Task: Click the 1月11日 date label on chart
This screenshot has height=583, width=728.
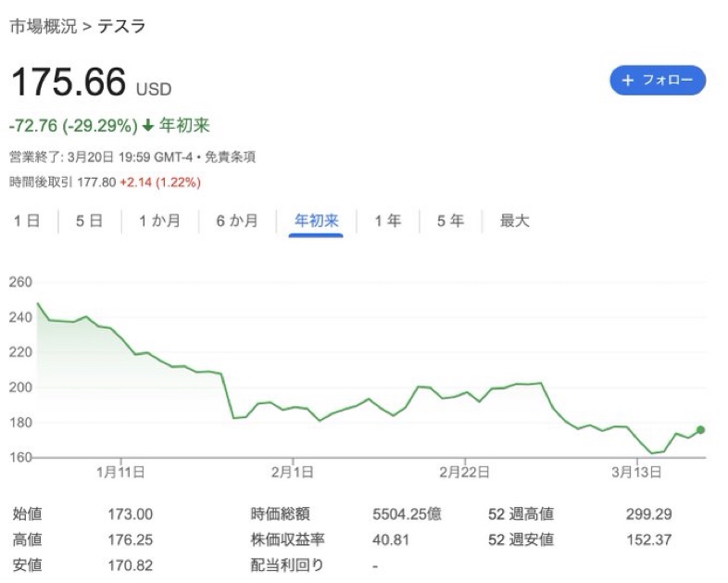Action: (x=120, y=472)
